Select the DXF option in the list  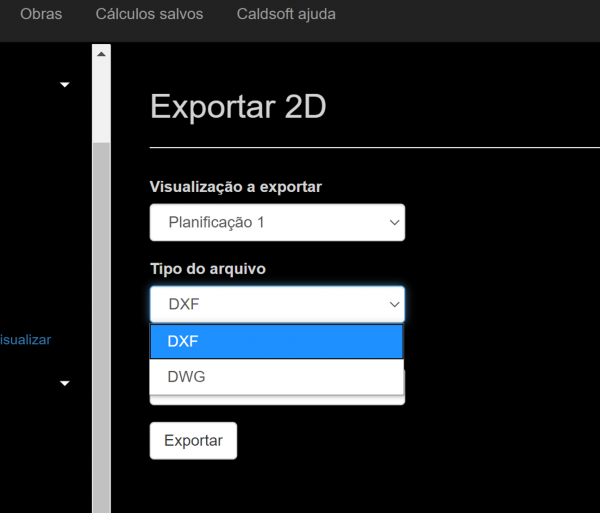[x=276, y=341]
